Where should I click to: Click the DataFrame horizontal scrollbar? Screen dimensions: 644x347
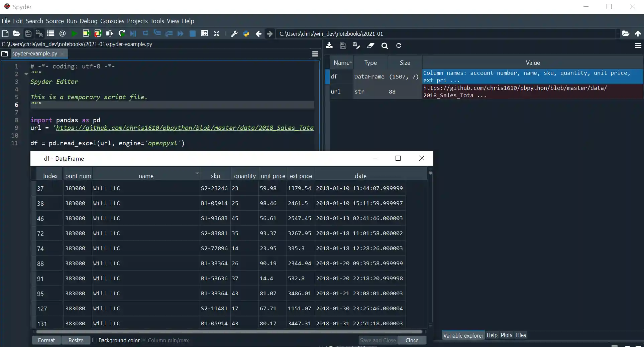point(229,332)
